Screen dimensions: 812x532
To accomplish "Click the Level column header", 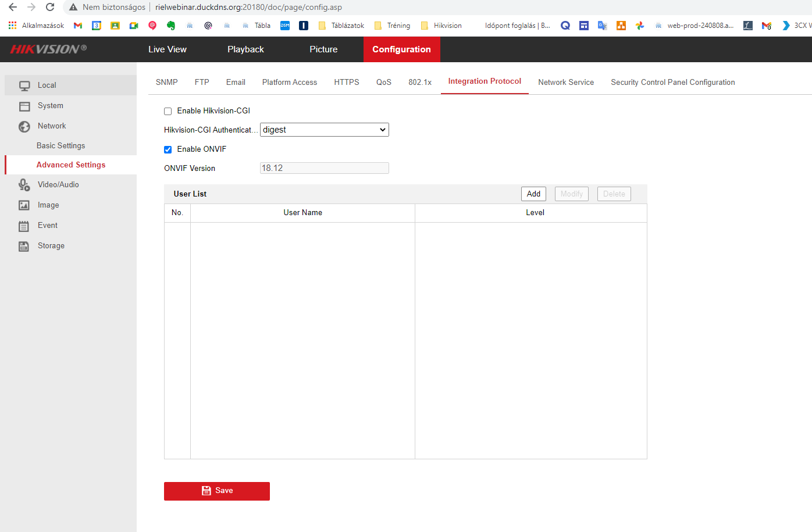I will 535,213.
